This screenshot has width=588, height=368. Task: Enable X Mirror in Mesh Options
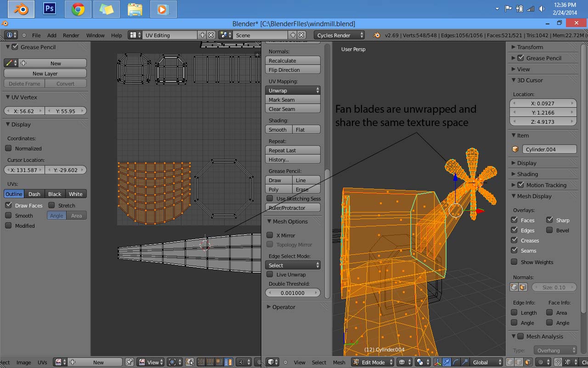[x=270, y=235]
